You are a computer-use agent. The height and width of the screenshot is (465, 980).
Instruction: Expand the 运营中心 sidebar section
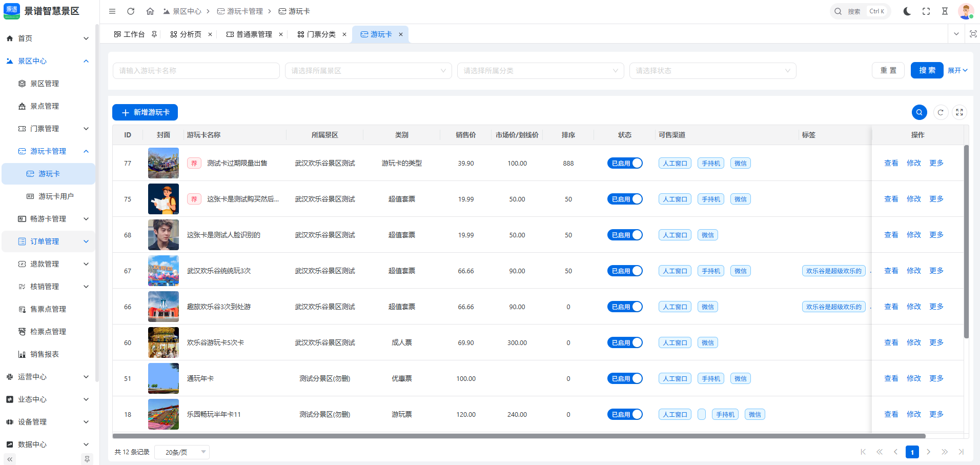coord(49,377)
